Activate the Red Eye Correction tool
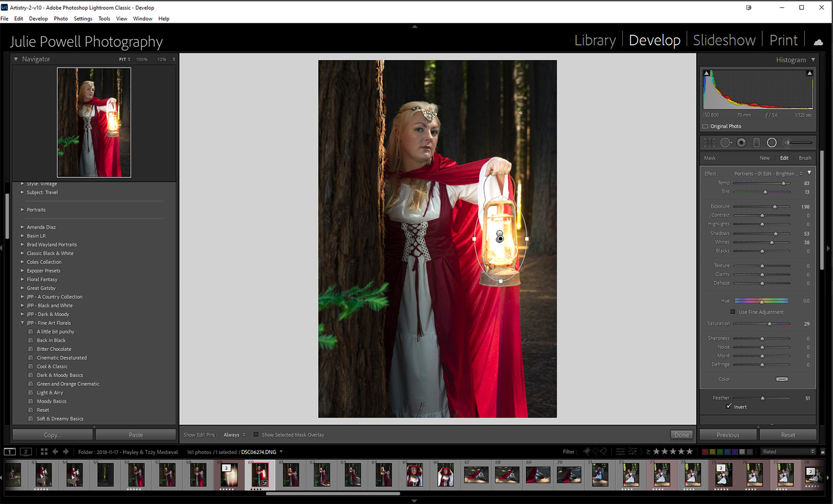Viewport: 833px width, 504px height. [x=741, y=143]
